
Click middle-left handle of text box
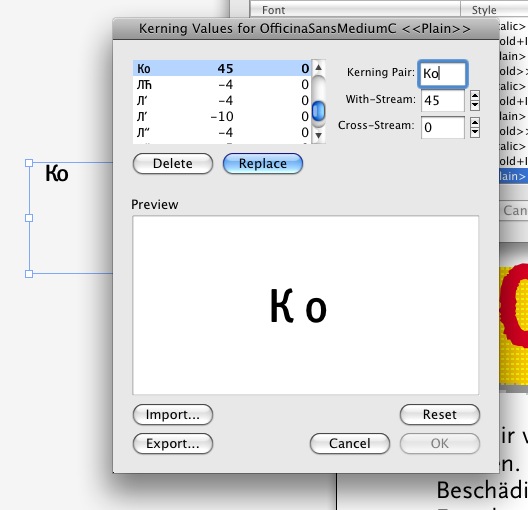29,218
